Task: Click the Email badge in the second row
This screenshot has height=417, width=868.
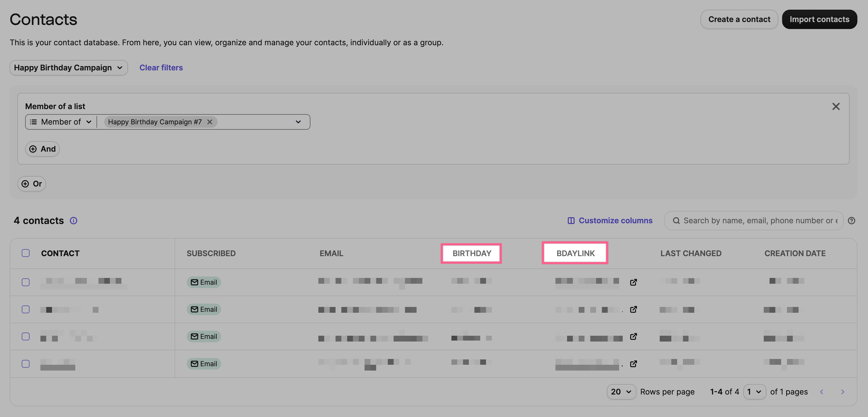Action: point(204,309)
